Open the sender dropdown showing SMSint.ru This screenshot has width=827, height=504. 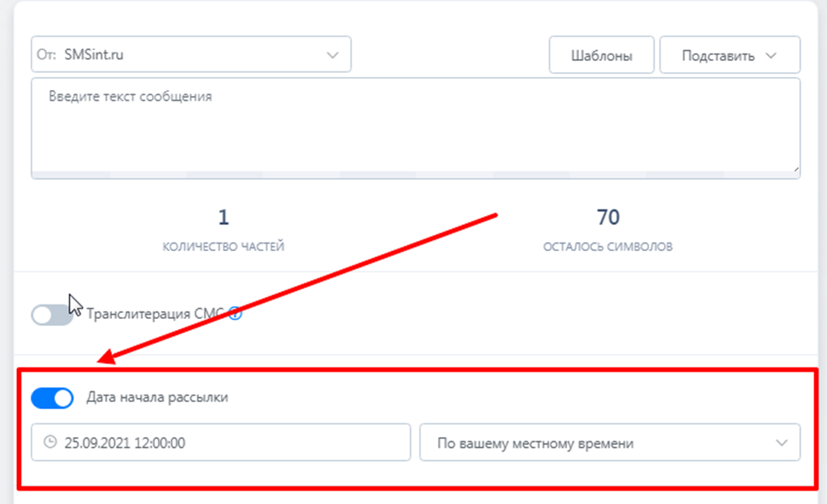(191, 54)
